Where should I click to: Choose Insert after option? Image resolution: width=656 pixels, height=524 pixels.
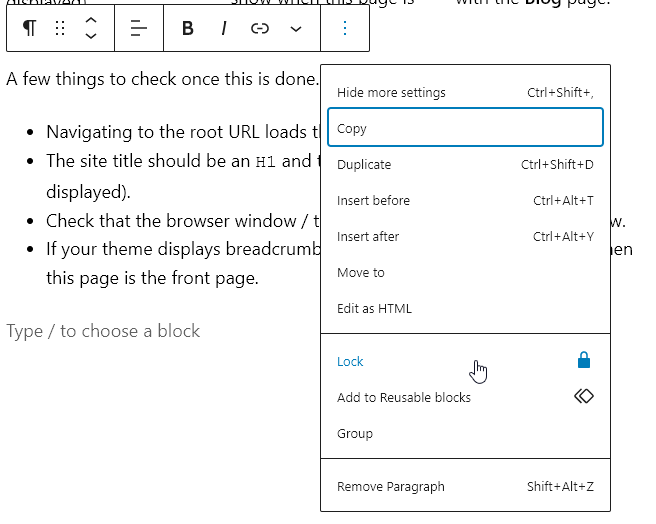368,237
